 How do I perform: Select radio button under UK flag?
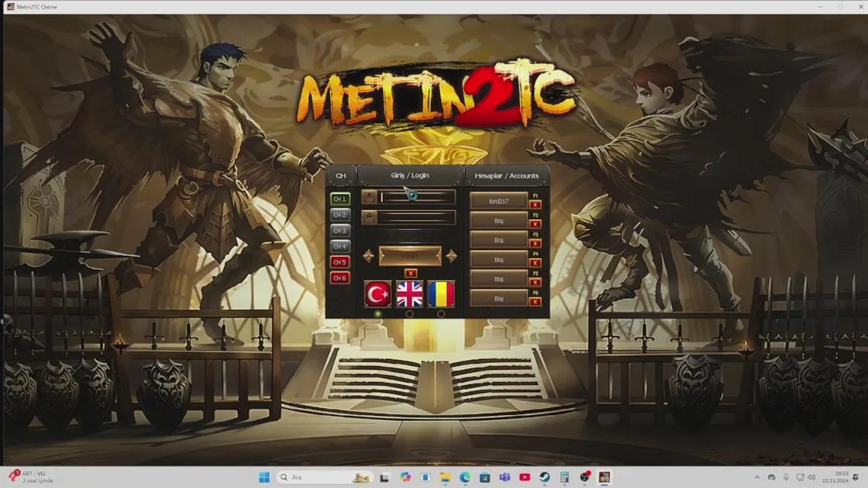(409, 314)
